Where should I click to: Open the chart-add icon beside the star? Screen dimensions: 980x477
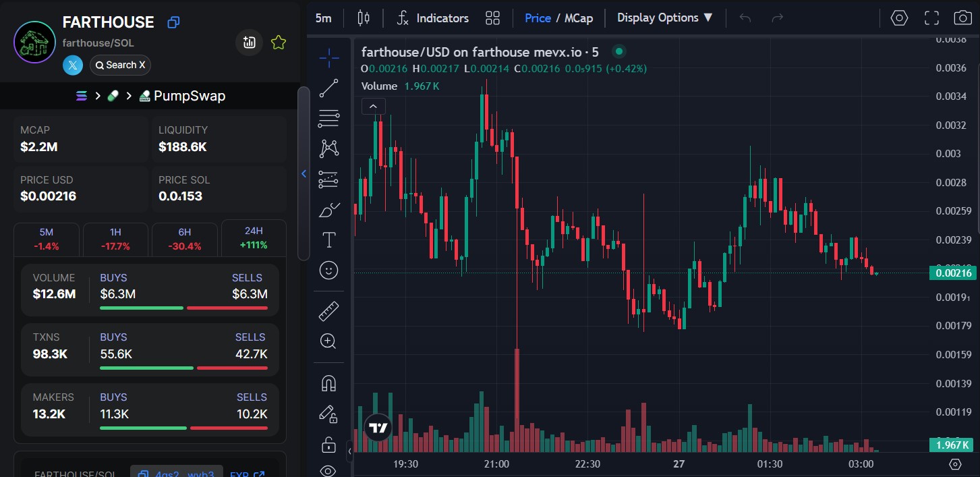coord(250,43)
